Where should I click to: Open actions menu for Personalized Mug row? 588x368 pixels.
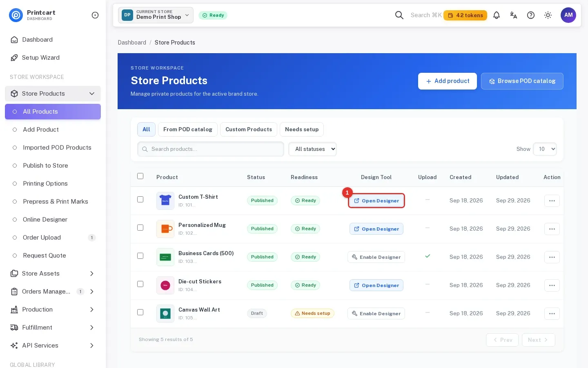[552, 229]
